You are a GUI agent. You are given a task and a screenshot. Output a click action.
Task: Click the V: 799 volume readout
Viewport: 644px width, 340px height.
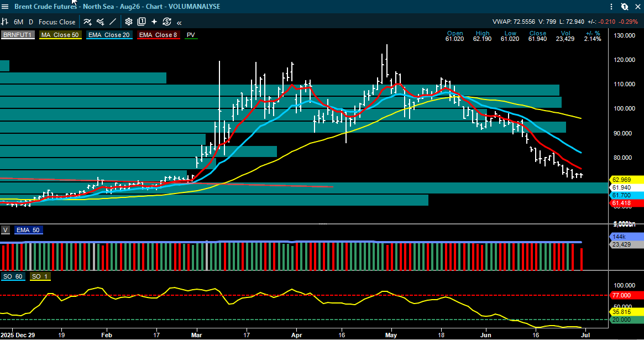(547, 22)
